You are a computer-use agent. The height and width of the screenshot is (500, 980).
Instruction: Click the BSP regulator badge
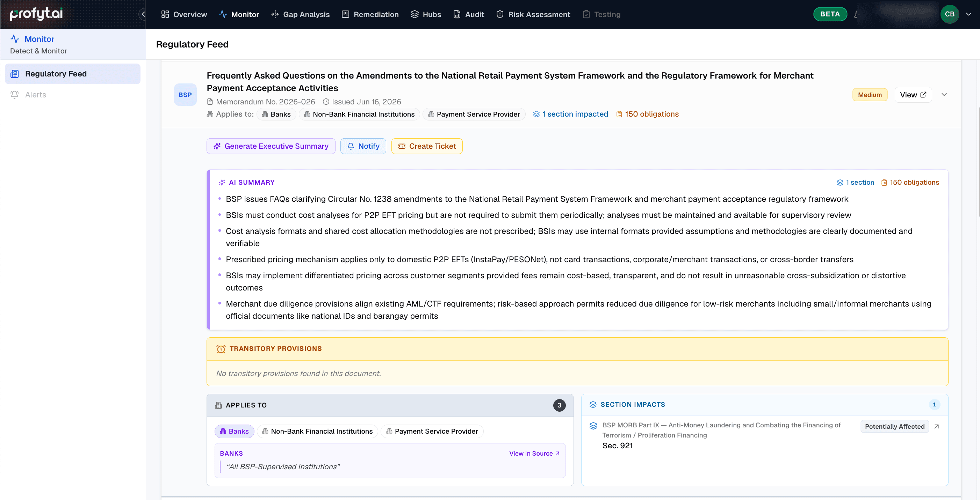point(185,95)
